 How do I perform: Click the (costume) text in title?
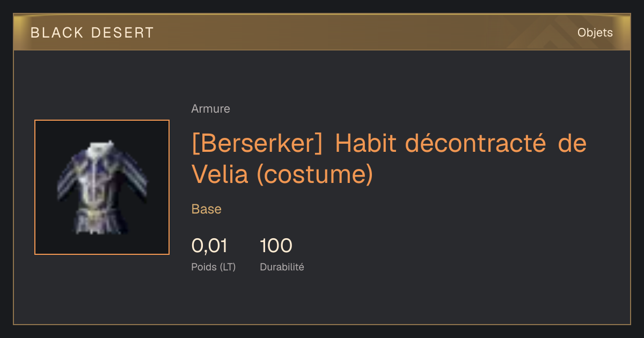point(314,175)
